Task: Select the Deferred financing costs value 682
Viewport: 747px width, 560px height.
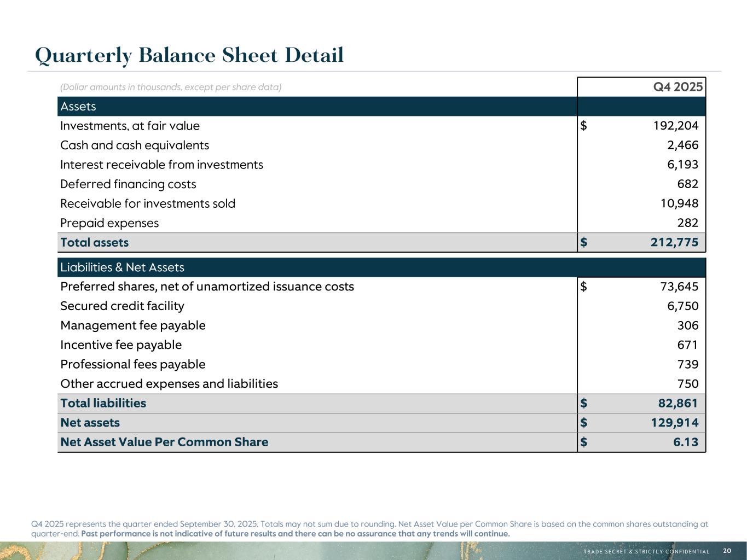Action: point(687,184)
